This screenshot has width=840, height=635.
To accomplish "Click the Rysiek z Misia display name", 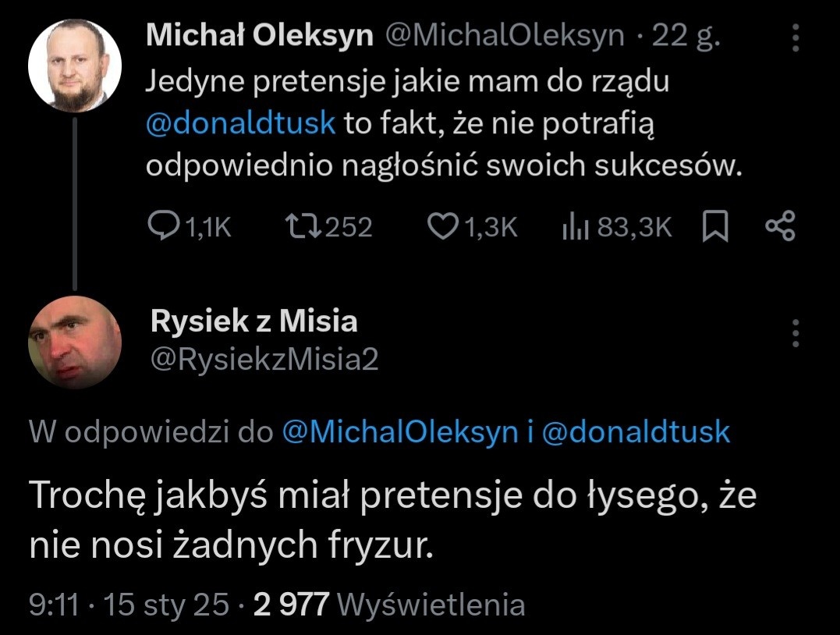I will coord(253,321).
